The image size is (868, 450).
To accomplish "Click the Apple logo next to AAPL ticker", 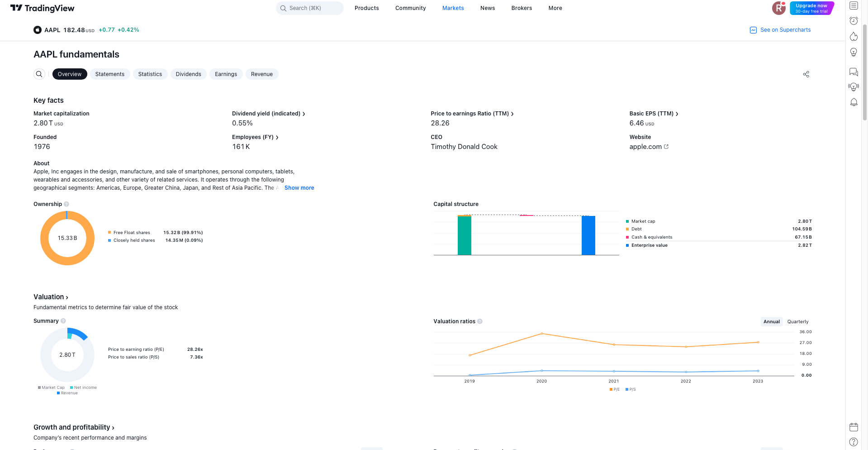I will (38, 30).
